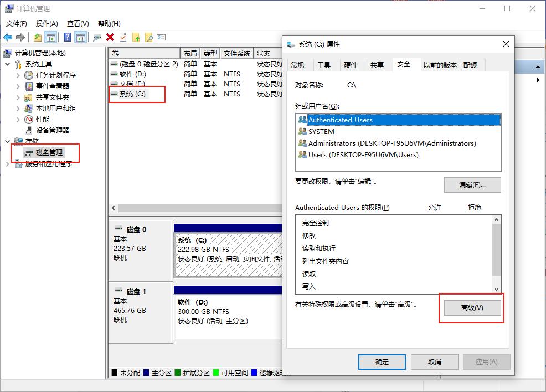546x392 pixels.
Task: Switch to the 以前的版本 tab
Action: point(440,65)
